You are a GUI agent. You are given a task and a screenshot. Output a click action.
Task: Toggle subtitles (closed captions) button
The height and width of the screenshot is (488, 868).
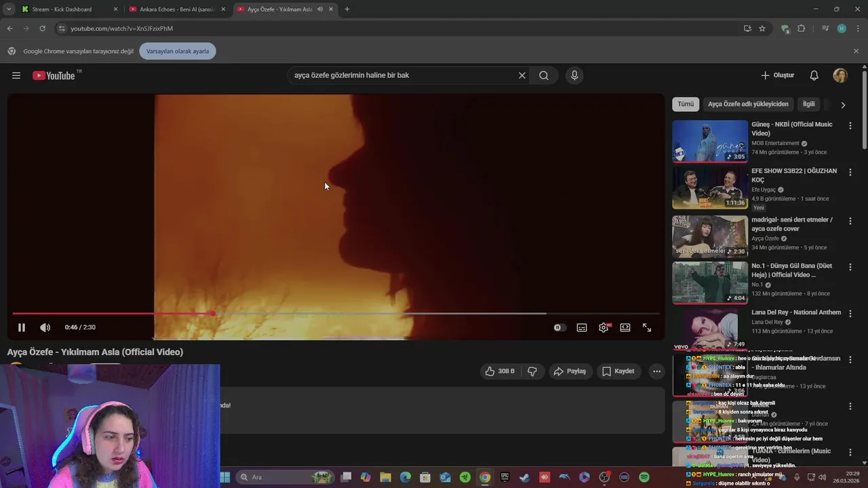point(582,327)
